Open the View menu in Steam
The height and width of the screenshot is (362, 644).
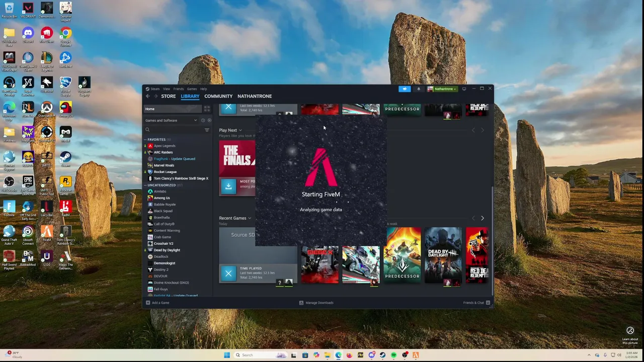tap(167, 89)
